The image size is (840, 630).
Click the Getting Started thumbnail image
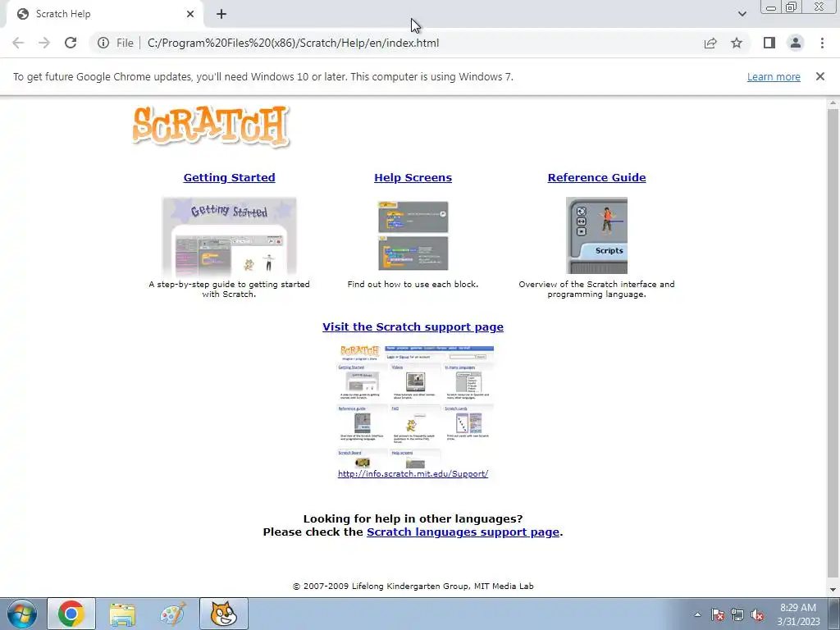click(x=230, y=236)
